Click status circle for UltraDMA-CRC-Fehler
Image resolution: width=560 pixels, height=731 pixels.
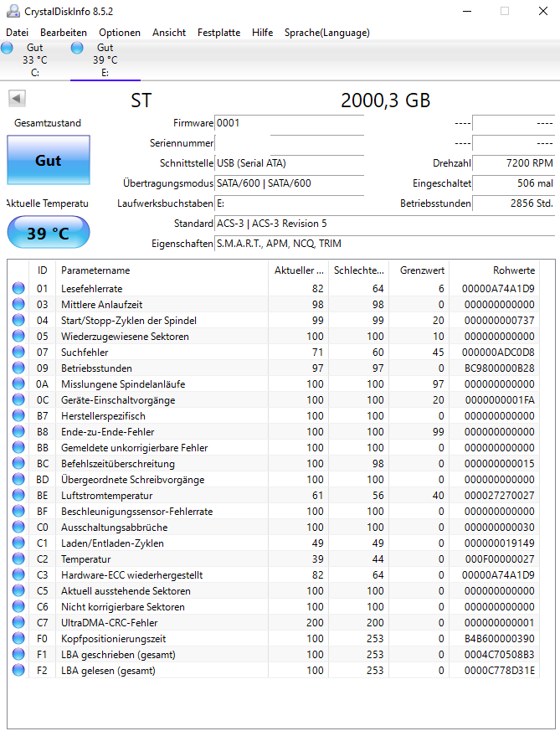[18, 622]
